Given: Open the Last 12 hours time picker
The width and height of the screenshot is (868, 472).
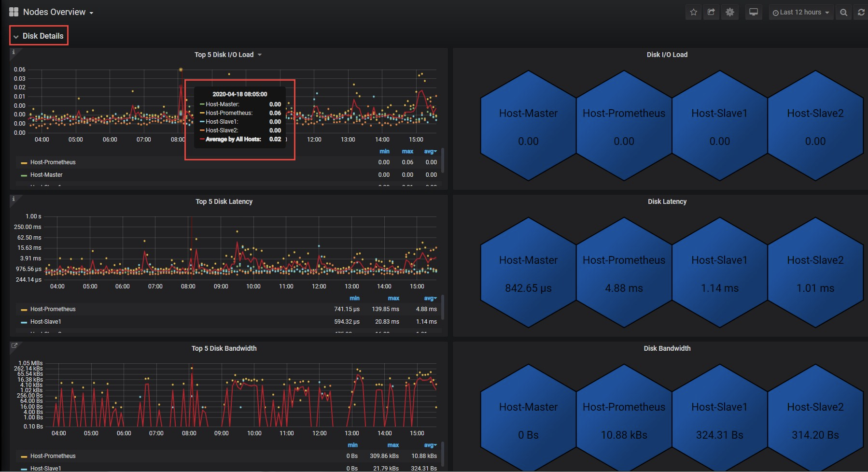Looking at the screenshot, I should [801, 13].
